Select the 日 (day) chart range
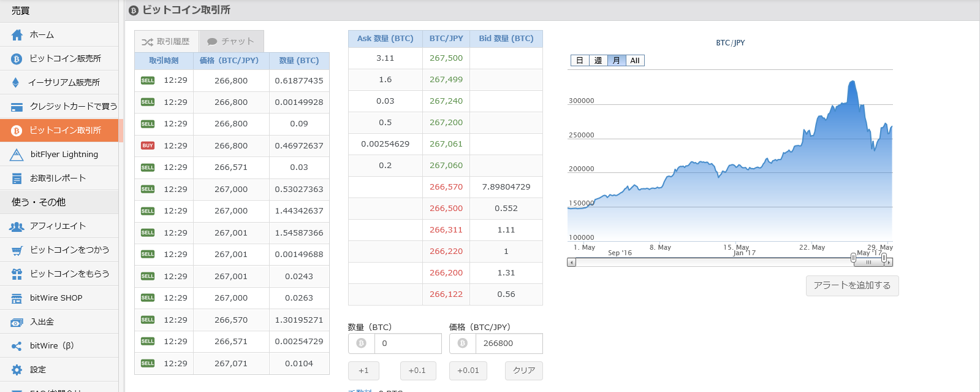This screenshot has height=392, width=980. click(x=580, y=61)
